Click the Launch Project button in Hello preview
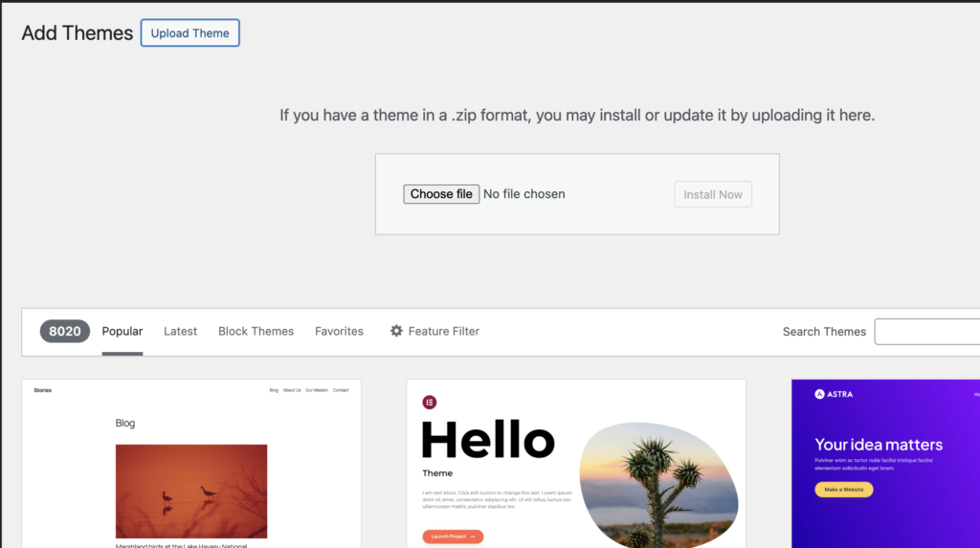 pyautogui.click(x=453, y=537)
